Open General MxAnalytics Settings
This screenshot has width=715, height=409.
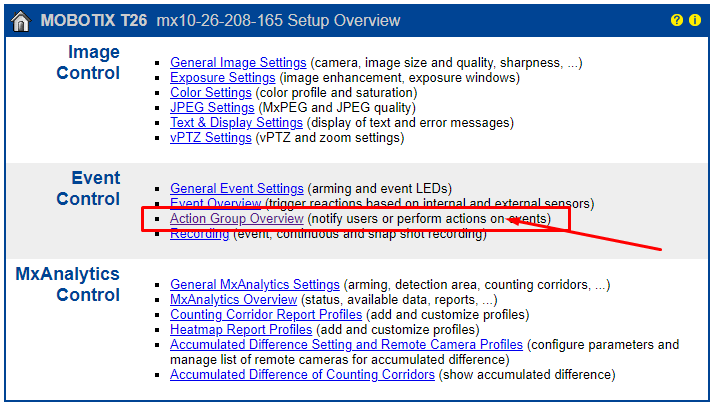(255, 285)
